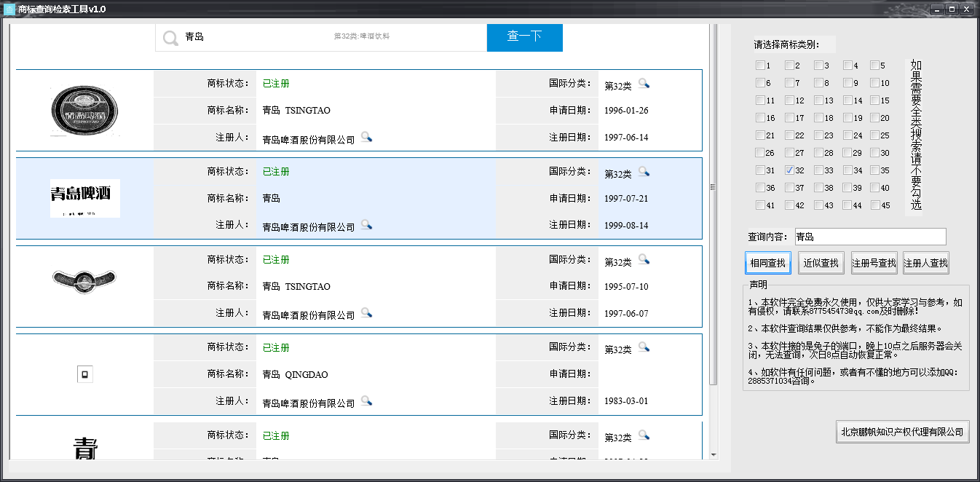980x482 pixels.
Task: Open the small broken image of QINGDAO record
Action: (85, 375)
